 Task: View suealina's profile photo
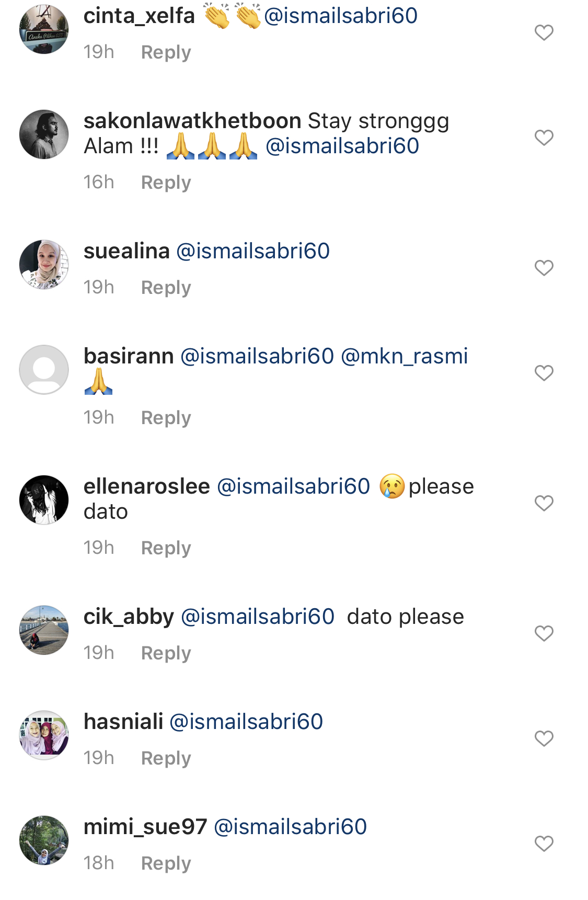[x=44, y=265]
